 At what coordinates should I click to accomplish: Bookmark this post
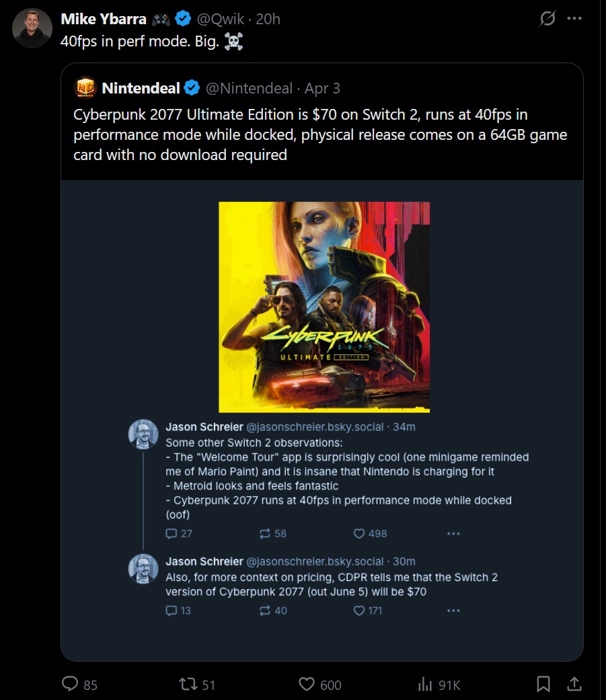[x=543, y=684]
